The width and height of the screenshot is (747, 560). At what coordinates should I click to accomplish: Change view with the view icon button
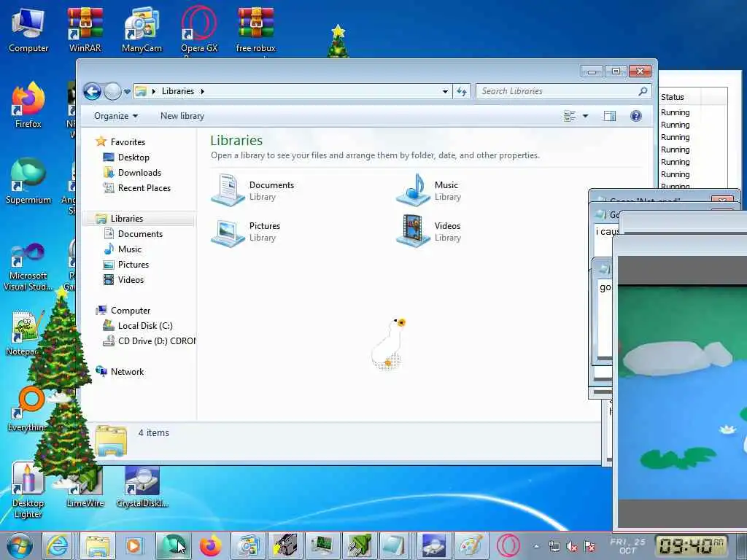(x=570, y=116)
